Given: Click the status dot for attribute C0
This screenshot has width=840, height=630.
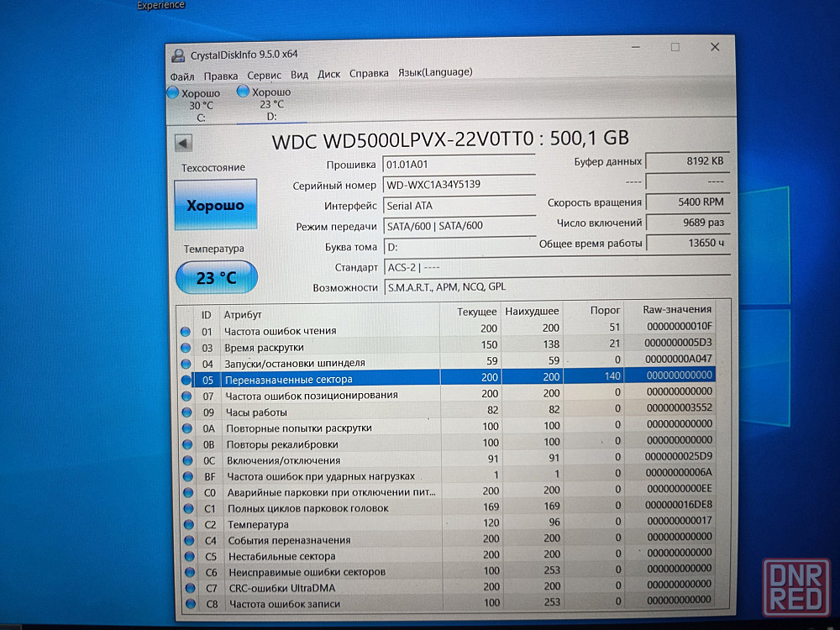Looking at the screenshot, I should coord(188,492).
